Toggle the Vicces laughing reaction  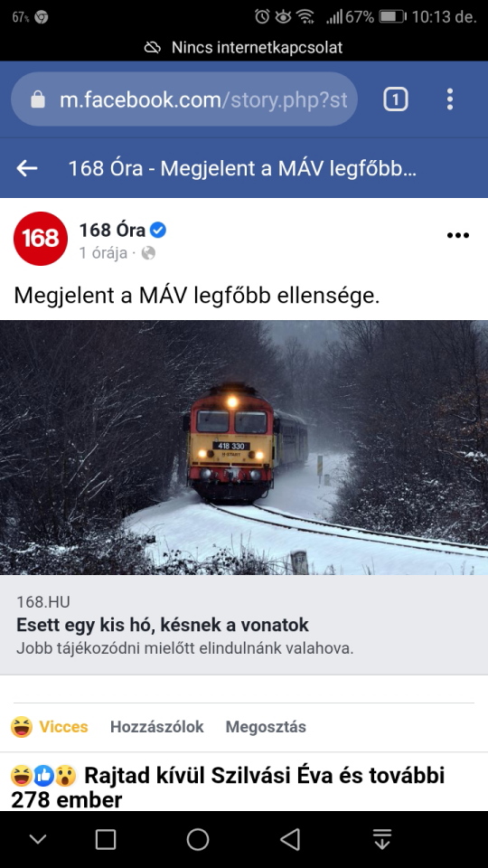49,727
